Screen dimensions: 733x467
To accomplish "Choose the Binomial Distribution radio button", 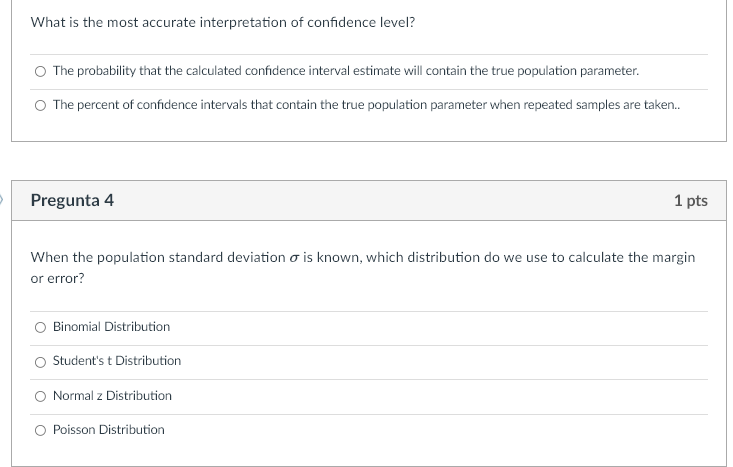I will point(40,327).
